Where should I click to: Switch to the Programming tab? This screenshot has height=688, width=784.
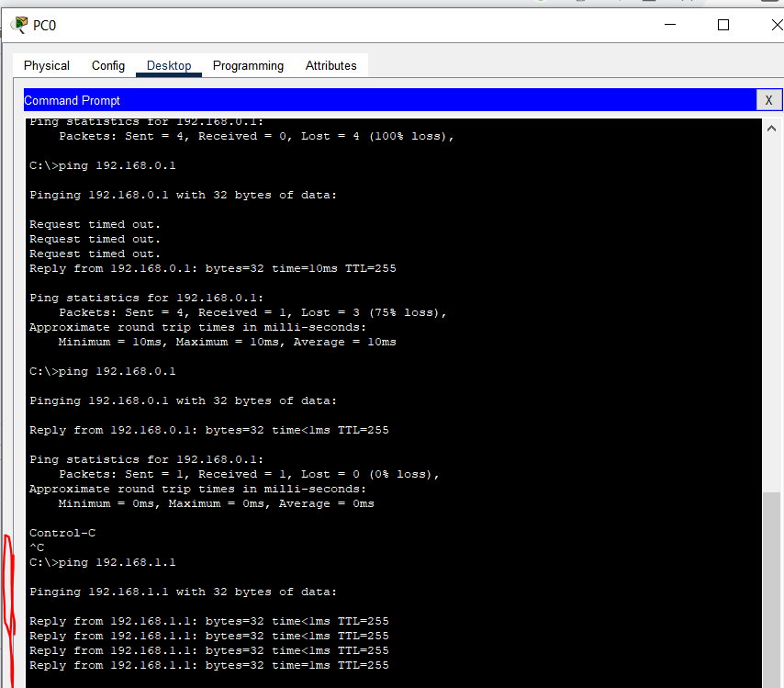[x=248, y=65]
